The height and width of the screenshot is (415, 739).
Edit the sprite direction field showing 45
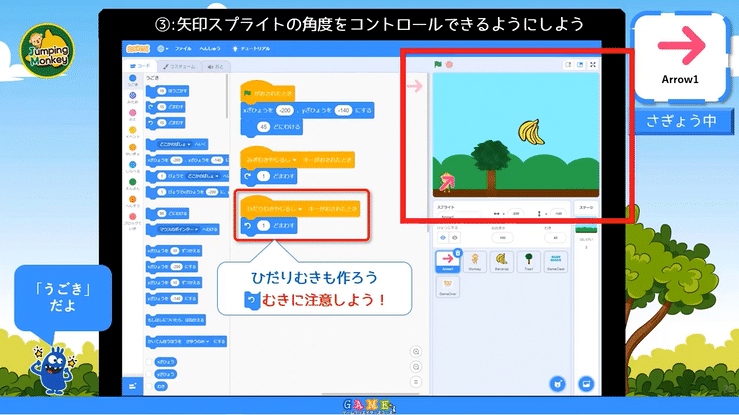555,238
